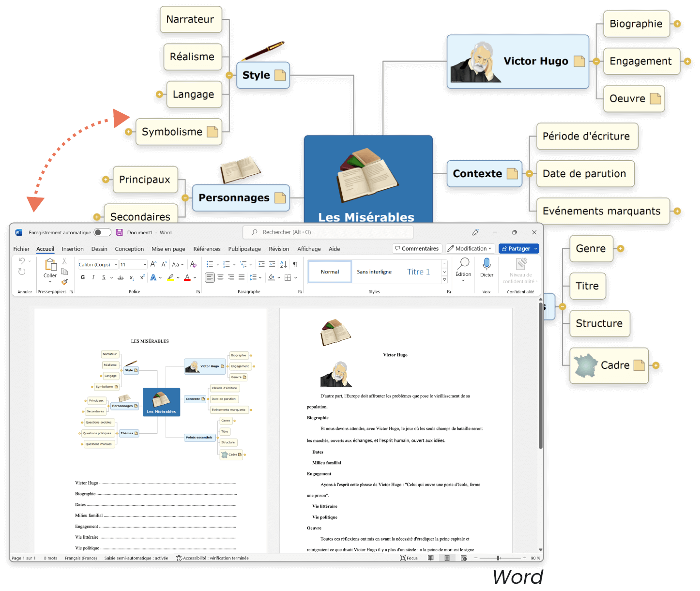Collapse the Contexte branch minus button
Screen dimensions: 700x591
529,174
